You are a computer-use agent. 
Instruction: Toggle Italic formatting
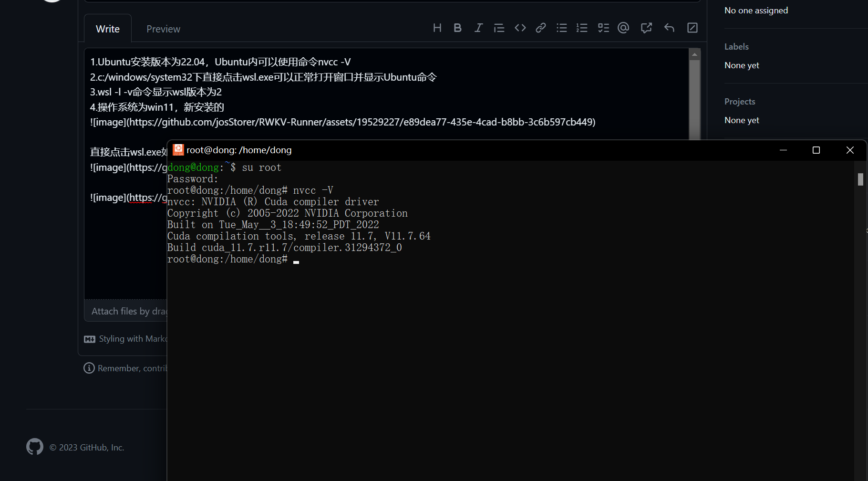[x=478, y=28]
